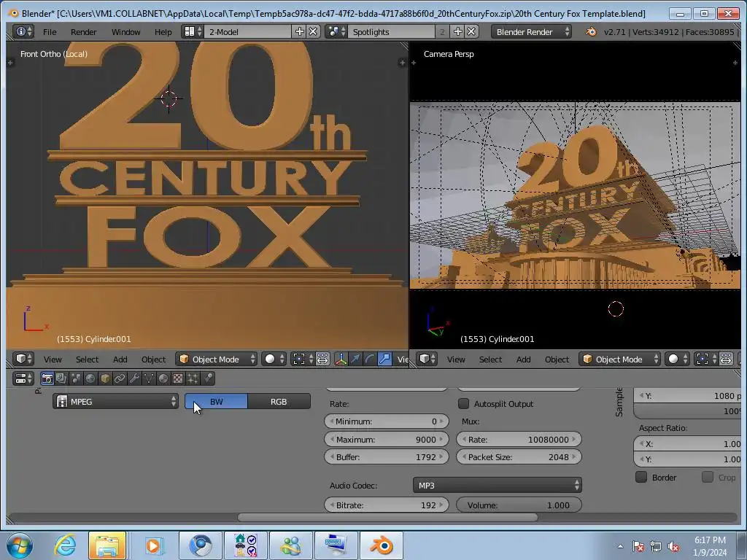Screen dimensions: 747x560
Task: Open the Constraints properties tab (chain icon)
Action: click(120, 378)
